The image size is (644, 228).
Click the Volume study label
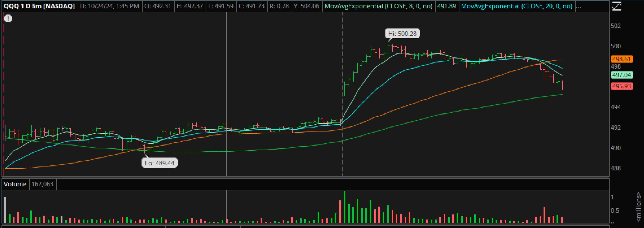[x=15, y=184]
